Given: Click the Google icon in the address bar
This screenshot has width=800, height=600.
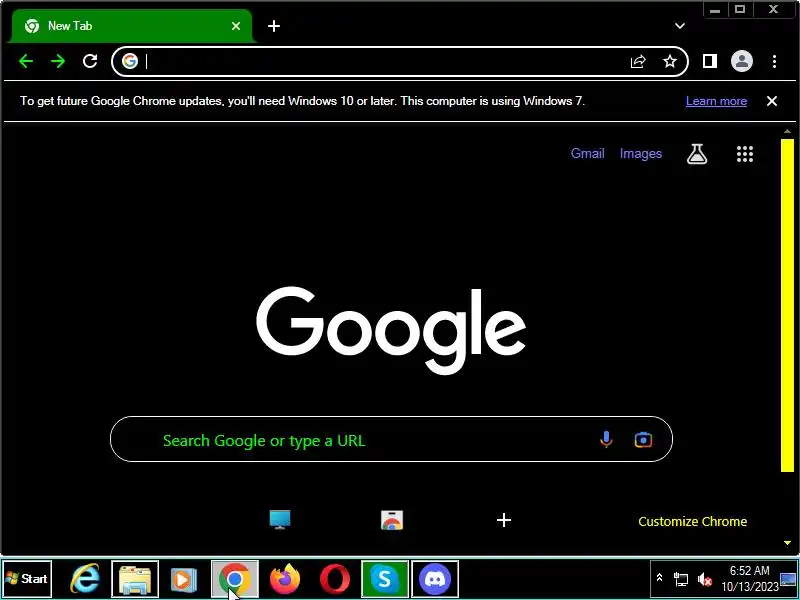Looking at the screenshot, I should point(130,61).
